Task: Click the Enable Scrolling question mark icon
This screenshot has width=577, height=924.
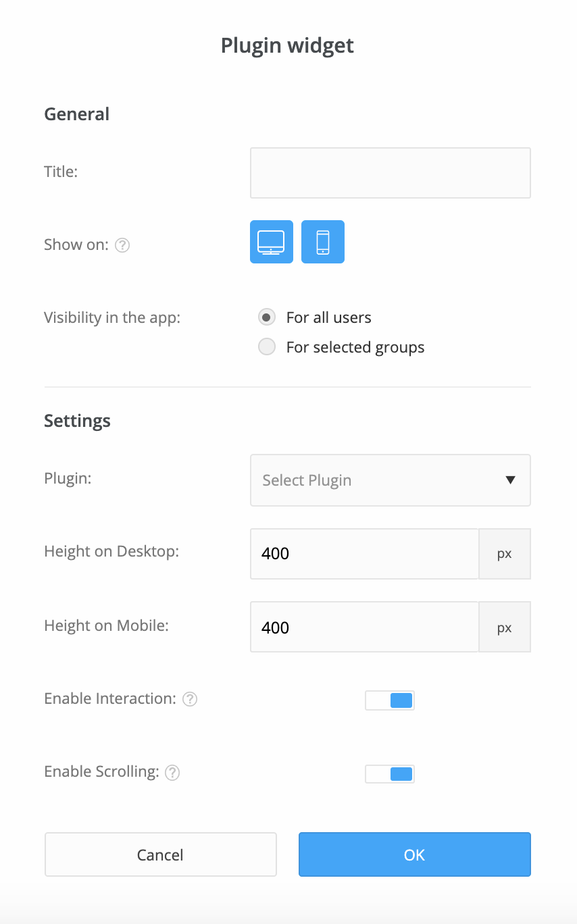Action: [172, 771]
